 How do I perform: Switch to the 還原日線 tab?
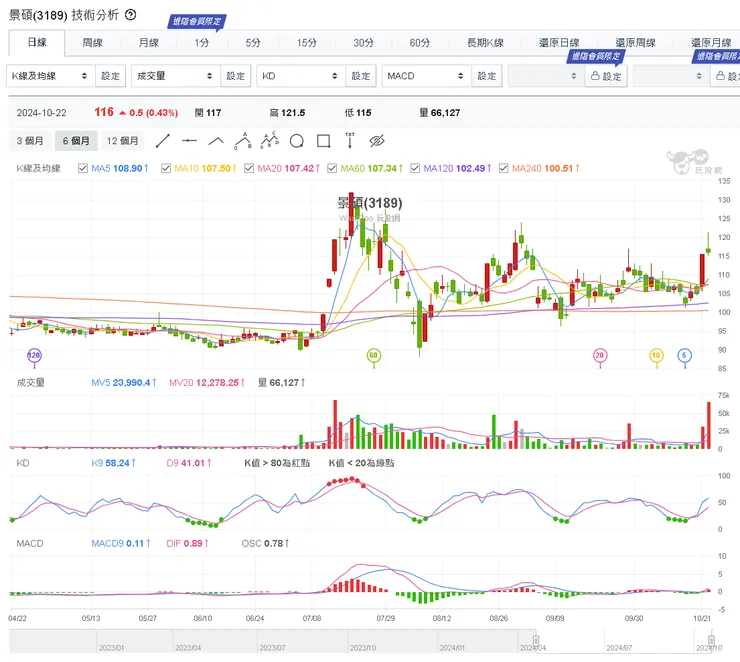point(559,43)
